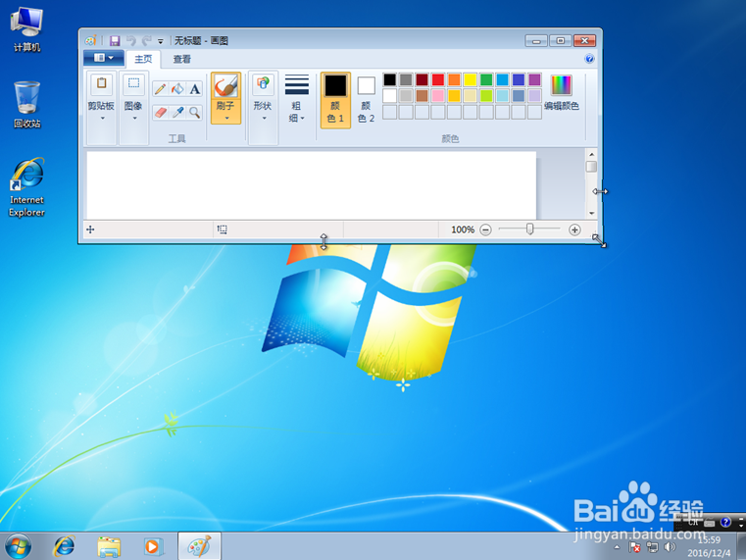The image size is (747, 560).
Task: Click the Redo arrow in title bar
Action: click(146, 41)
